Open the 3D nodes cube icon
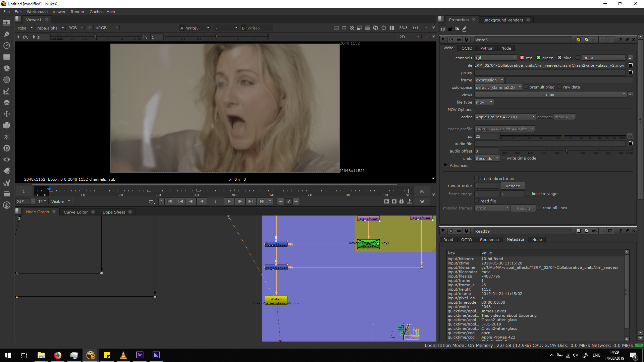The width and height of the screenshot is (644, 362). click(6, 125)
